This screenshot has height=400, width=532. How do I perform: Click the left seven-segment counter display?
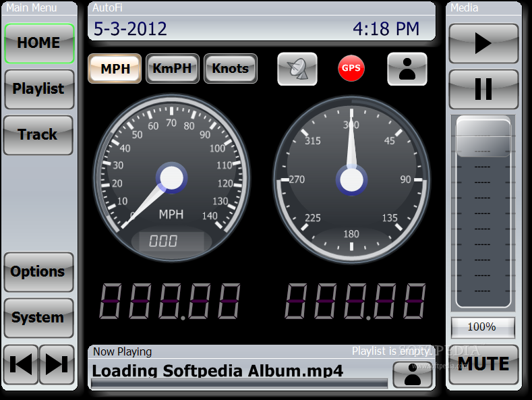171,302
